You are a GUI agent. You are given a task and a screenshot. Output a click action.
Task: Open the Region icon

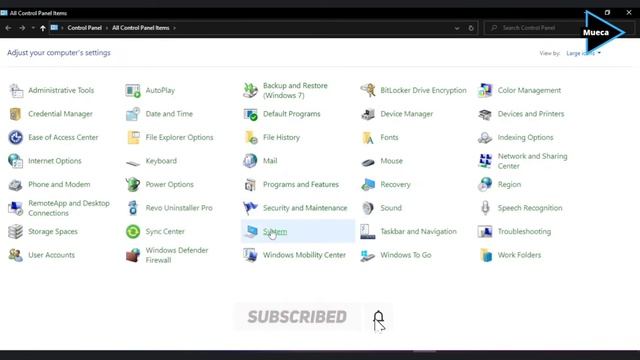pyautogui.click(x=485, y=184)
